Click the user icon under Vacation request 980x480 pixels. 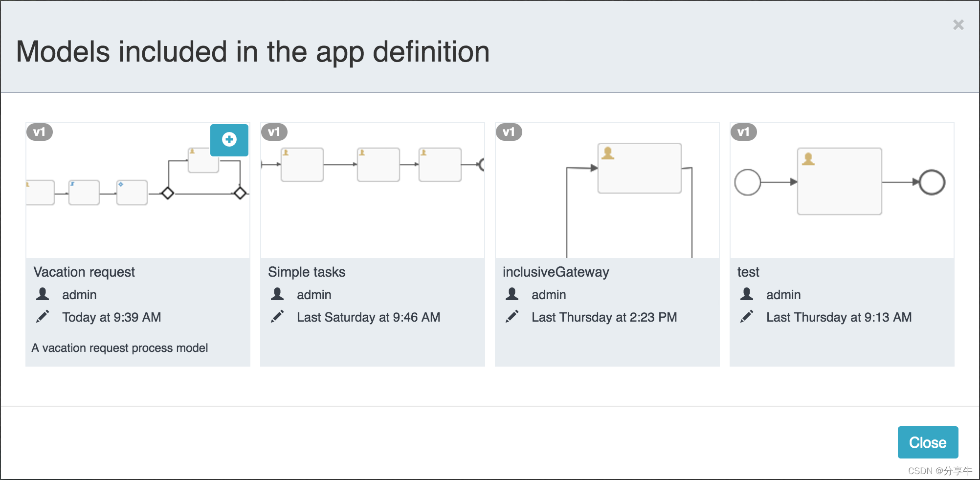(43, 294)
